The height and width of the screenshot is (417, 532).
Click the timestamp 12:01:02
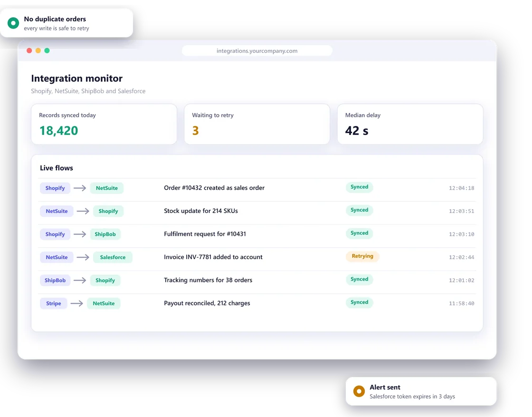coord(461,281)
